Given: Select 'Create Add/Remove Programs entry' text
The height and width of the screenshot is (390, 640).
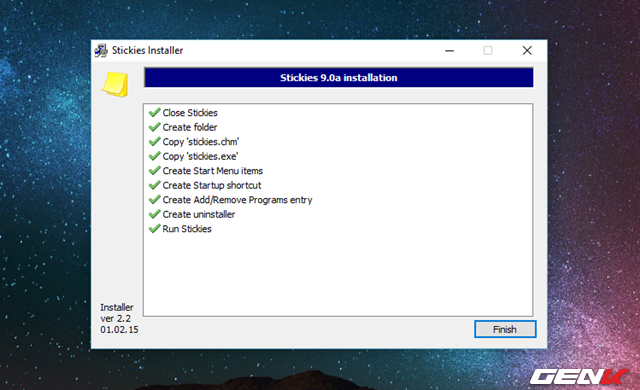Looking at the screenshot, I should 237,200.
